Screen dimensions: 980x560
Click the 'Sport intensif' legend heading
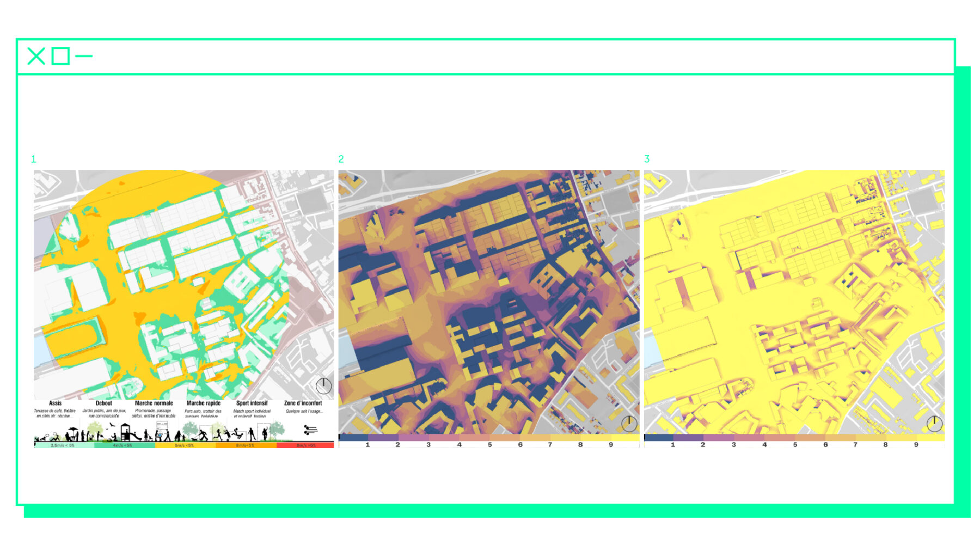pos(252,403)
